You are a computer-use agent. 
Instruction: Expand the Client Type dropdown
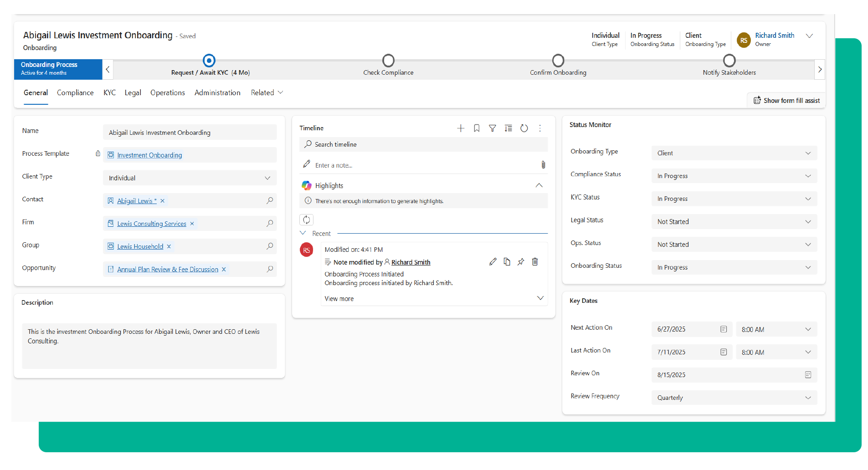tap(267, 178)
